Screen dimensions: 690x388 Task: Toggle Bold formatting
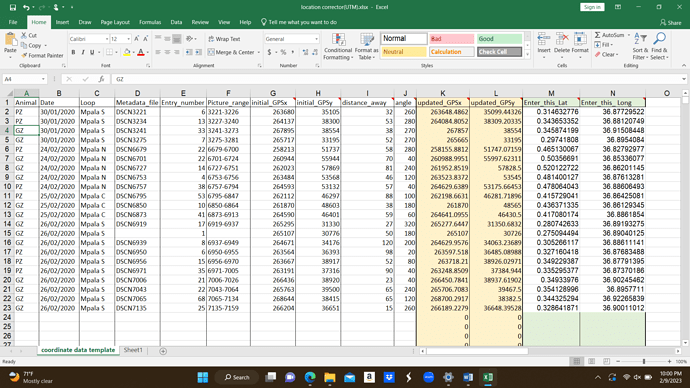coord(73,52)
